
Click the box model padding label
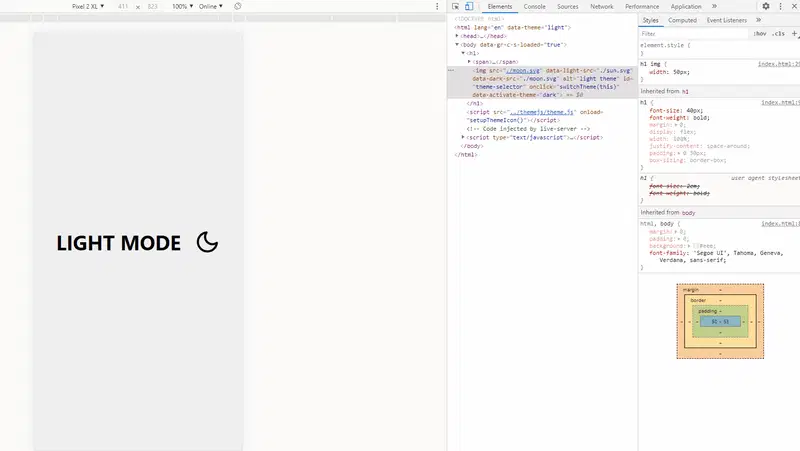point(707,311)
